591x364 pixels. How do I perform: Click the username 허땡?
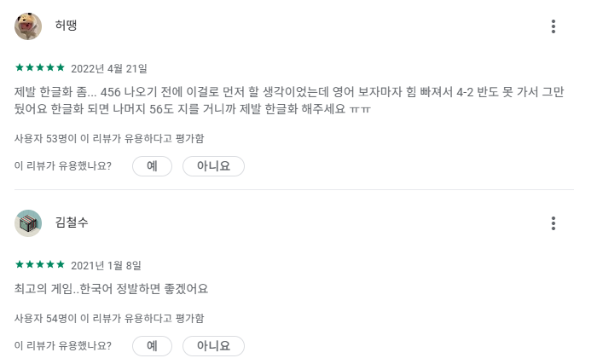coord(66,26)
